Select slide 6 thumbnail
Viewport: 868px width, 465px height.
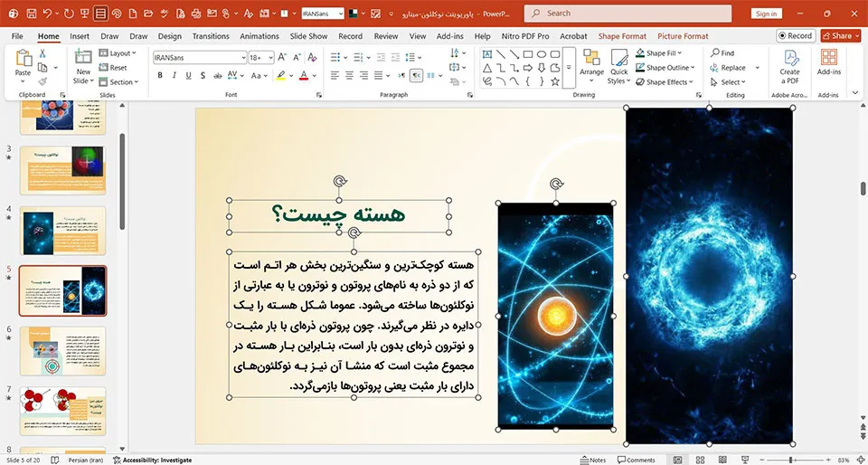point(62,351)
